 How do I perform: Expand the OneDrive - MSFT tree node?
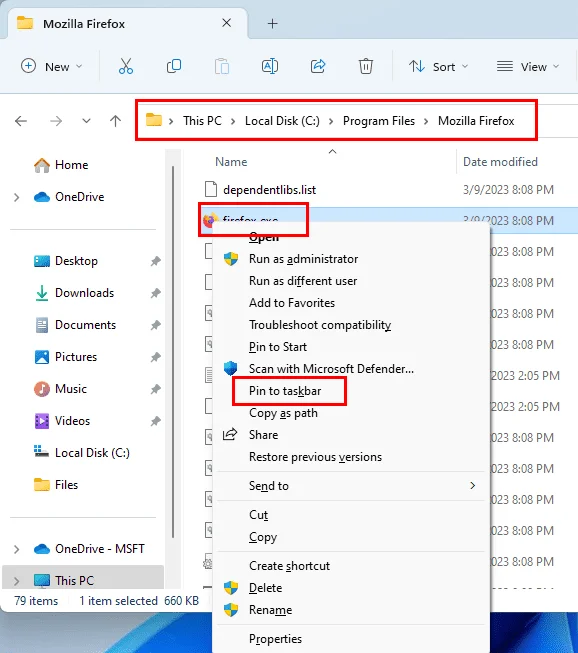coord(17,549)
